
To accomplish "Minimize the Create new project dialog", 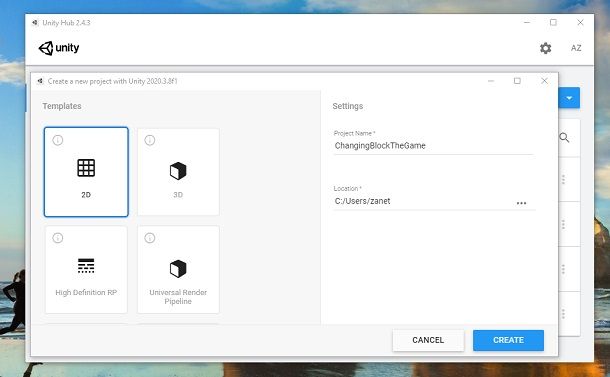I will 491,81.
